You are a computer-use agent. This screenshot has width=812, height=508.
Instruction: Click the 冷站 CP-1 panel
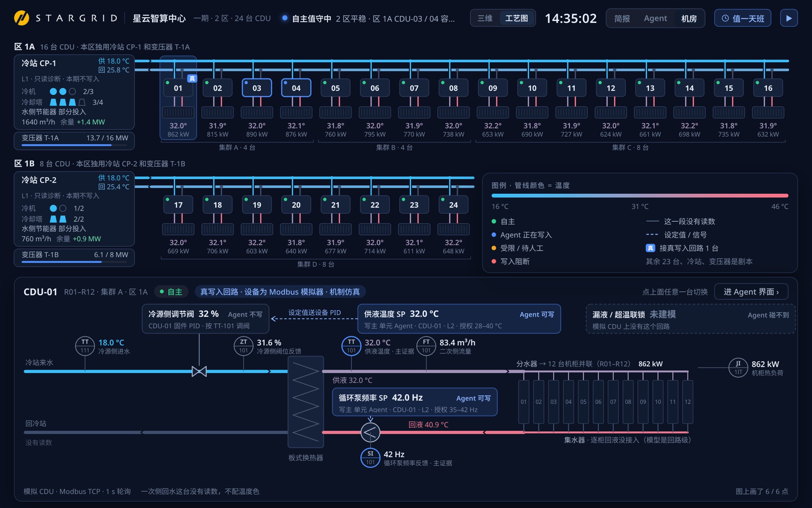pos(74,92)
